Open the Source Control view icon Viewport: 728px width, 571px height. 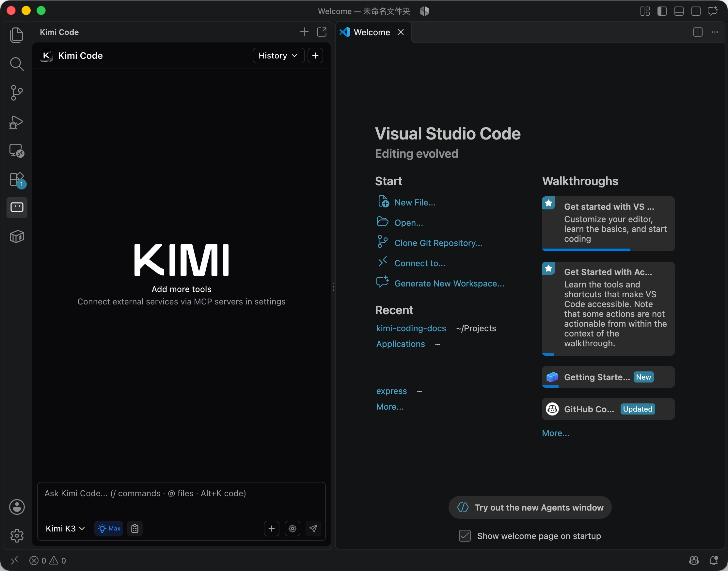(x=17, y=92)
